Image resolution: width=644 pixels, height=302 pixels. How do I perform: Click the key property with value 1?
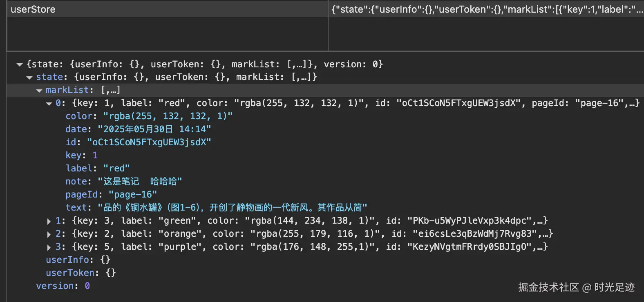point(95,155)
